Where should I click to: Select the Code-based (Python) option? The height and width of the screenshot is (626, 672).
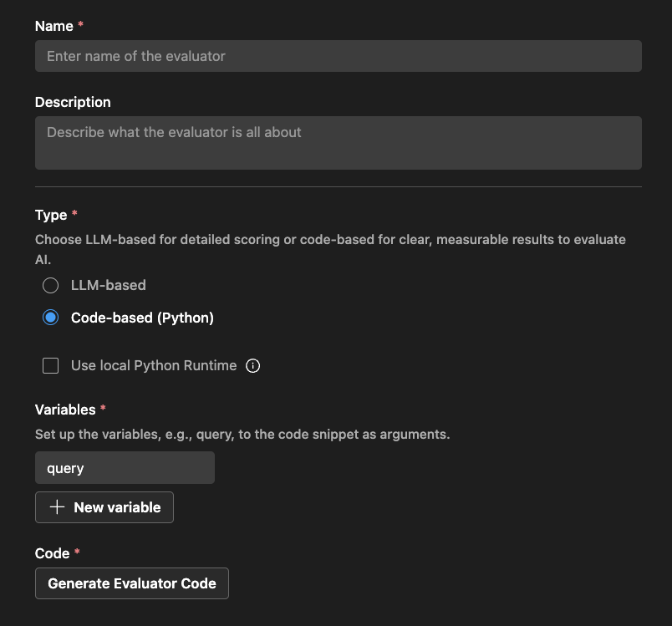click(x=50, y=318)
